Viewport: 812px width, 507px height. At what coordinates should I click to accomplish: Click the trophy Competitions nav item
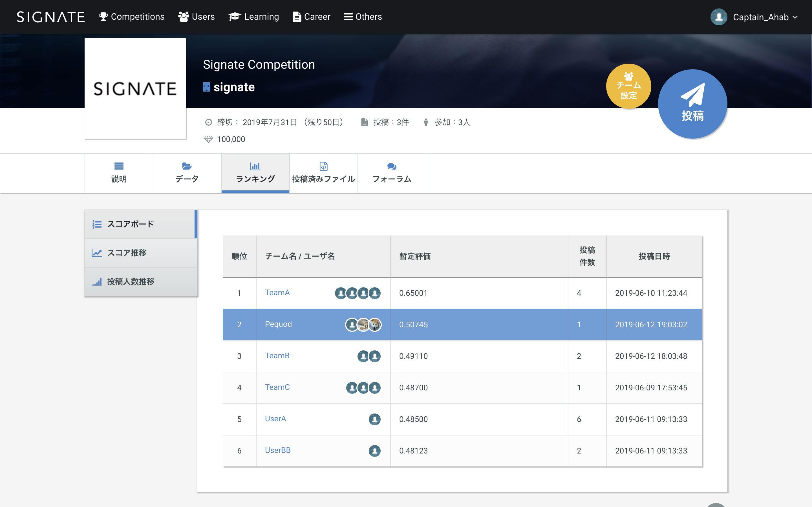point(132,17)
